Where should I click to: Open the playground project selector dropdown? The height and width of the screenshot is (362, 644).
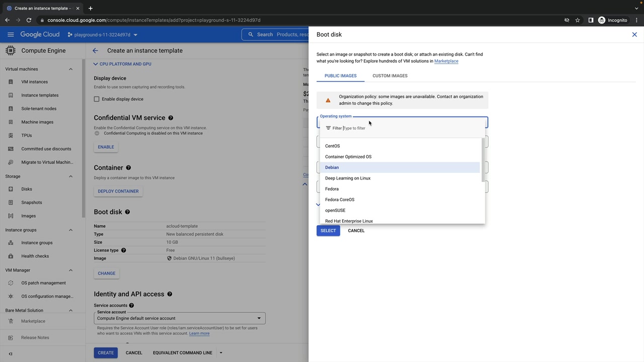tap(103, 35)
